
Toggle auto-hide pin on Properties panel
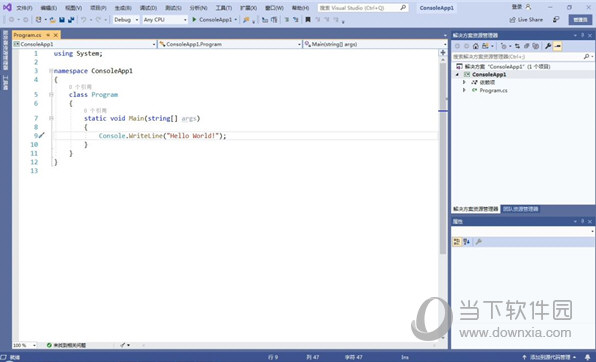(582, 221)
